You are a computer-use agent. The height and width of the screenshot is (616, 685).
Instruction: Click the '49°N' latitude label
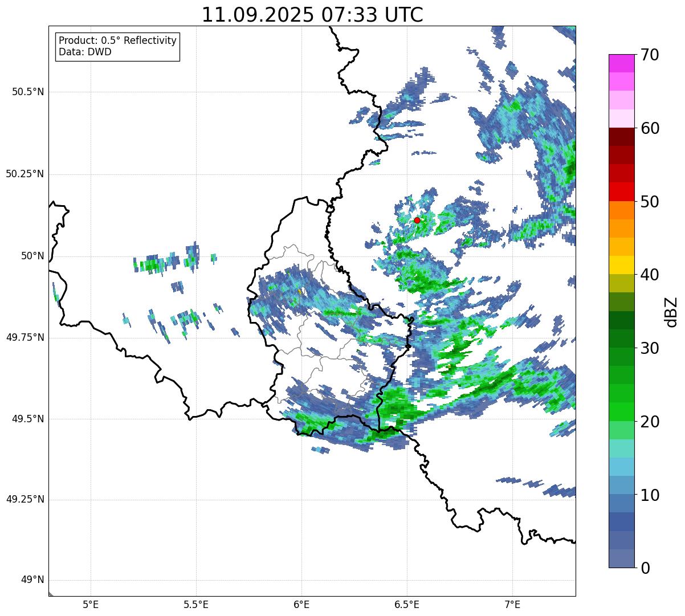click(x=32, y=580)
